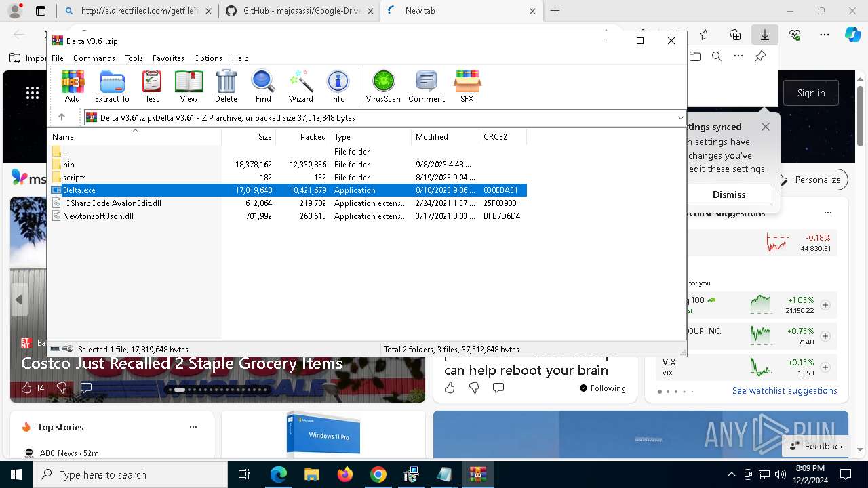Click the drive icon in WinRAR status bar
Screen dimensions: 868x488
coord(56,349)
